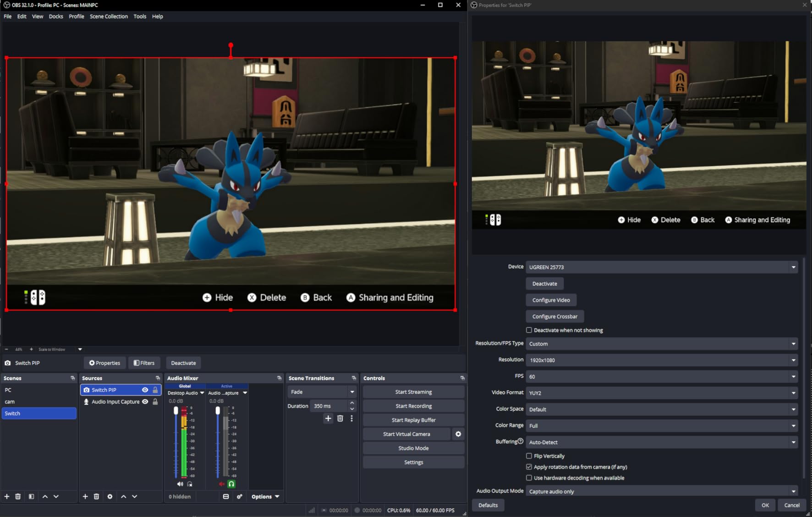Undock the Sources panel
Screen dimensions: 812x517
coord(158,378)
